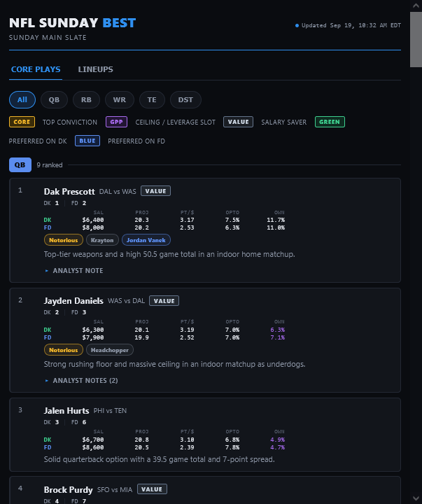422x504 pixels.
Task: Expand Dak Prescott's ANALYST NOTE
Action: 74,271
